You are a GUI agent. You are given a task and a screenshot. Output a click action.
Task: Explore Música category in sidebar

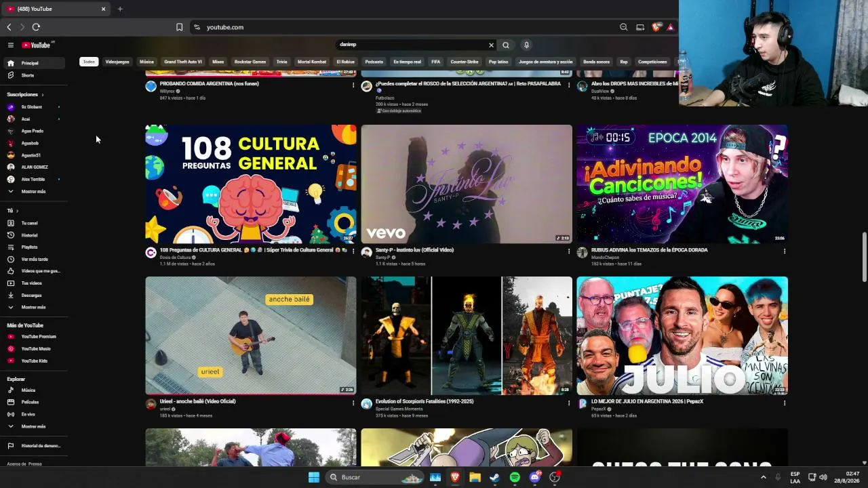pyautogui.click(x=28, y=390)
